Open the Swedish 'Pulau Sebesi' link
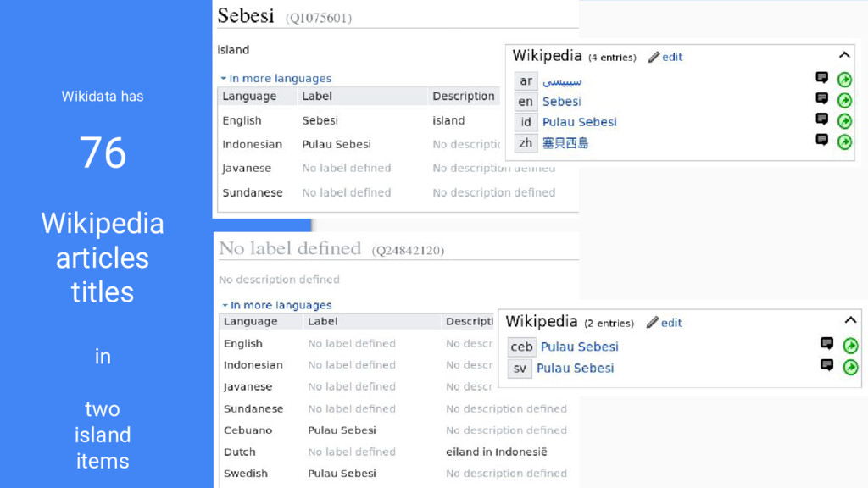Image resolution: width=868 pixels, height=488 pixels. point(576,368)
